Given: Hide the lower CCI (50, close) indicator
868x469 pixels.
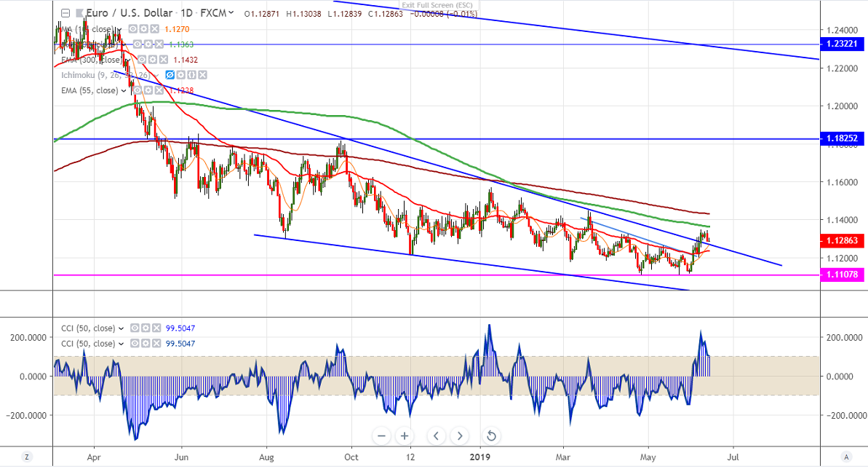Looking at the screenshot, I should pyautogui.click(x=135, y=344).
